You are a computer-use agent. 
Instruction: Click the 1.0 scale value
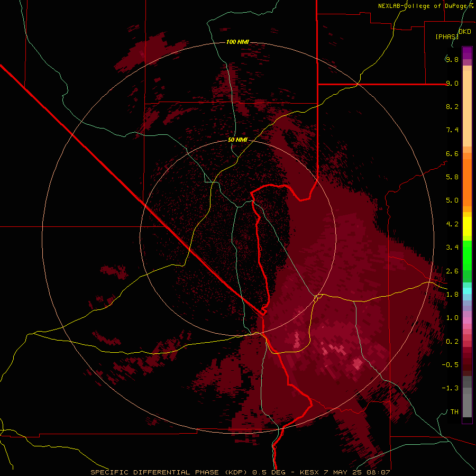coord(452,318)
